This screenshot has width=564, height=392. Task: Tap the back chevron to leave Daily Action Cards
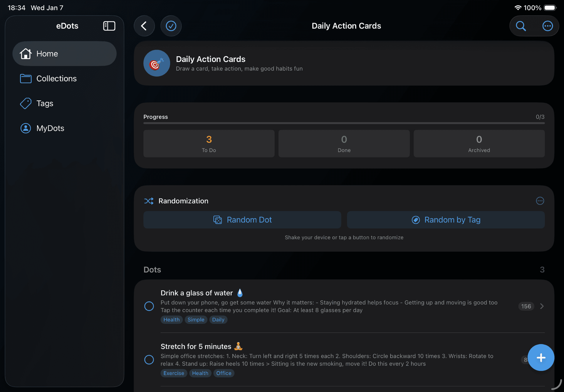144,26
